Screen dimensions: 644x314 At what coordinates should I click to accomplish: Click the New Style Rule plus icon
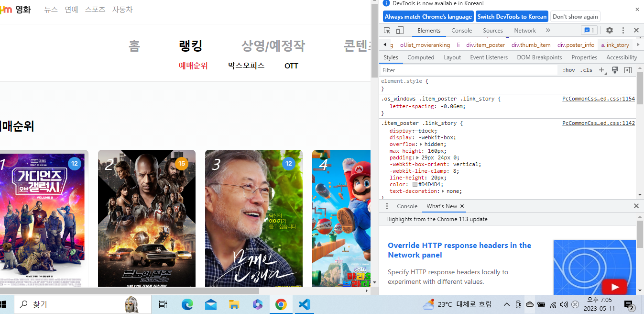(602, 70)
